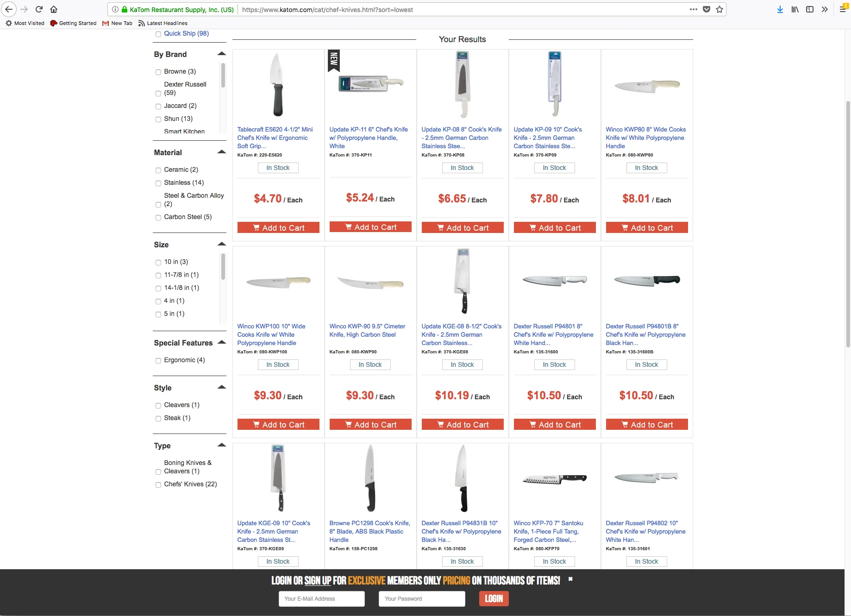Open Most Visited bookmarks folder
This screenshot has width=851, height=616.
pos(25,23)
